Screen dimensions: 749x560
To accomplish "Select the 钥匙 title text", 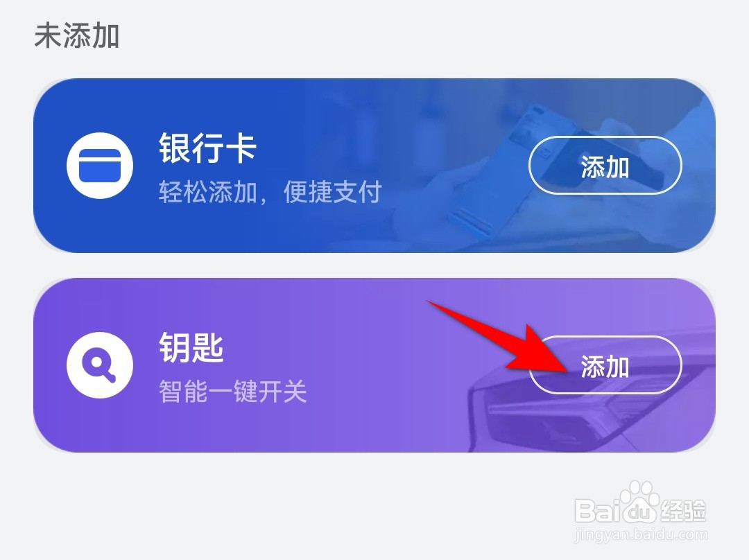I will click(191, 347).
